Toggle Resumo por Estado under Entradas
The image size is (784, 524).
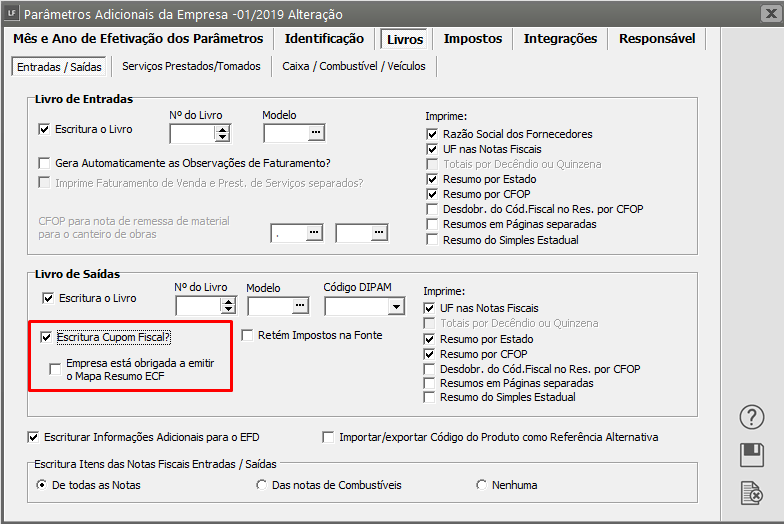point(432,179)
